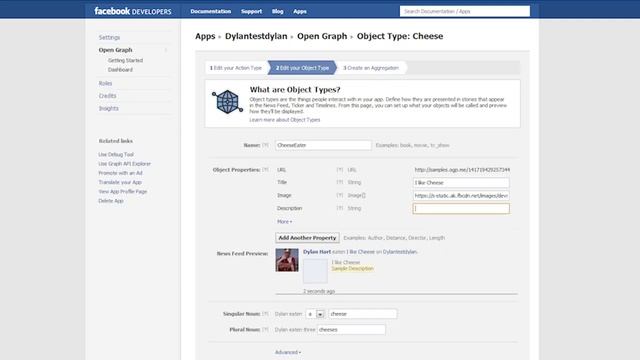The height and width of the screenshot is (360, 640).
Task: Click help [?] icon in Image row
Action: (340, 196)
